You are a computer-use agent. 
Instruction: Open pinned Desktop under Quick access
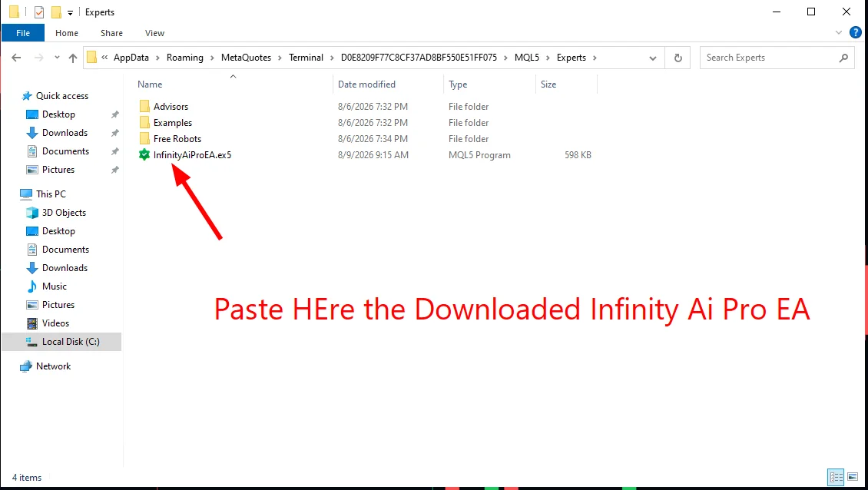(58, 114)
